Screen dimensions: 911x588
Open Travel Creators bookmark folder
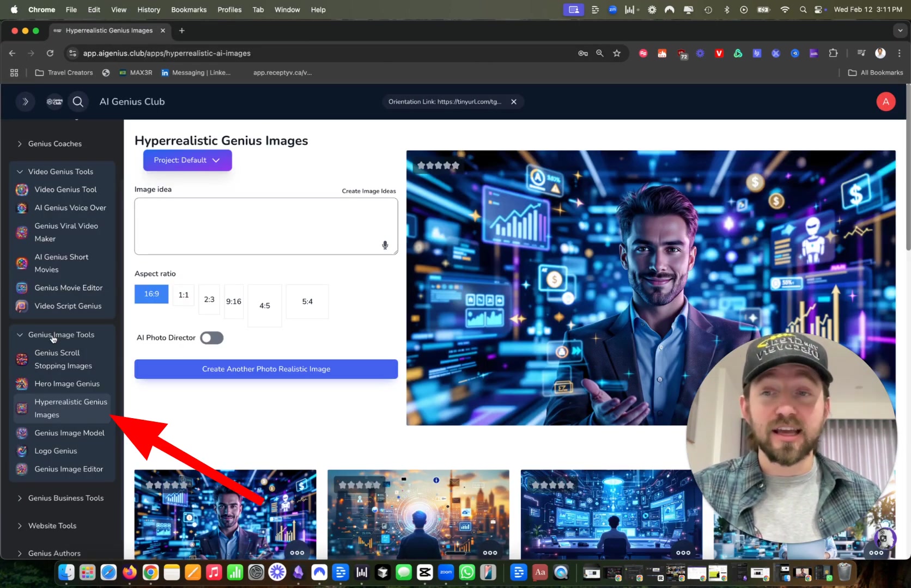click(64, 72)
